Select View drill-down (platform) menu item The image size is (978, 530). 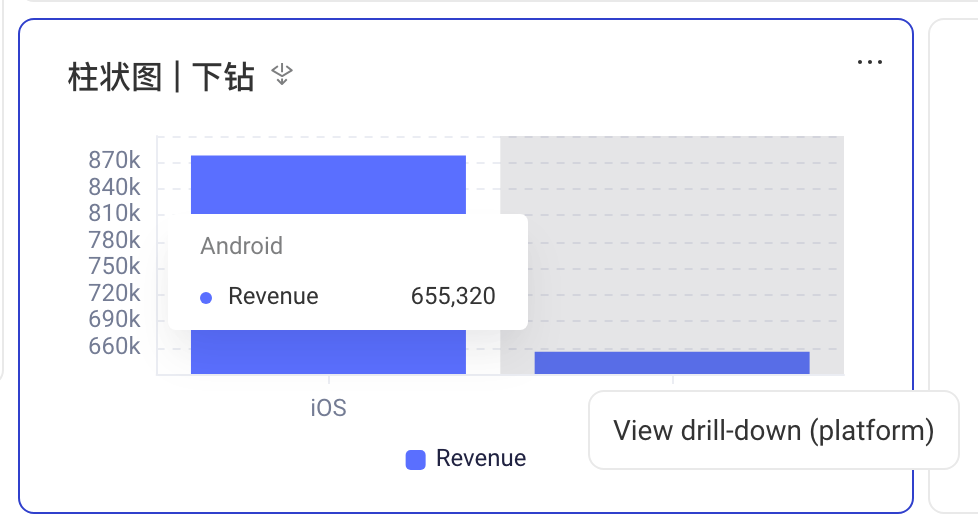pos(773,430)
